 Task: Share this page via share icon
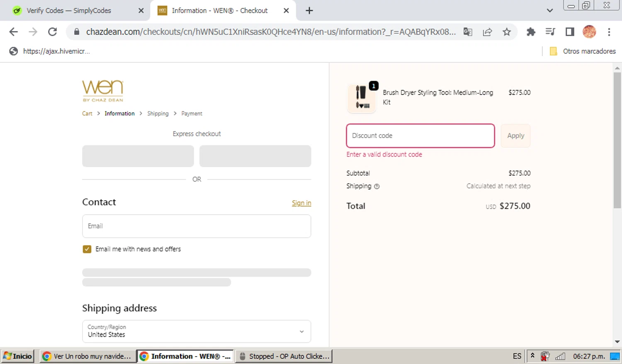(x=487, y=32)
